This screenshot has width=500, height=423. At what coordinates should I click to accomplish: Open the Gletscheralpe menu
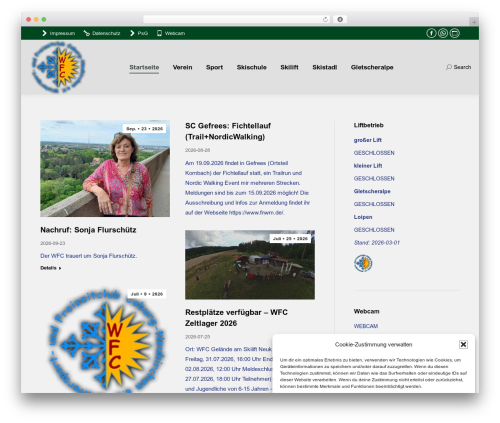pyautogui.click(x=372, y=67)
